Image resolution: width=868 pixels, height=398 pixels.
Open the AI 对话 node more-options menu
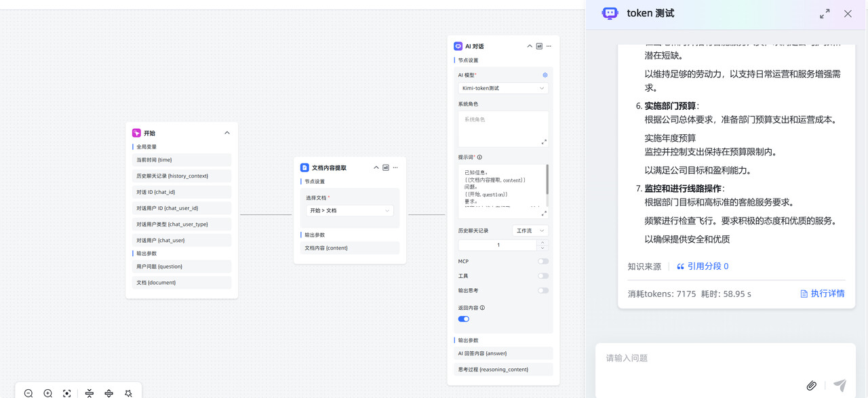click(549, 46)
